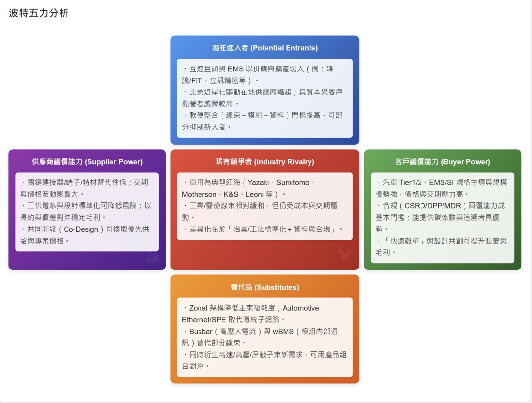Click the crossed swords icon on Industry Rivalry card

(x=345, y=255)
